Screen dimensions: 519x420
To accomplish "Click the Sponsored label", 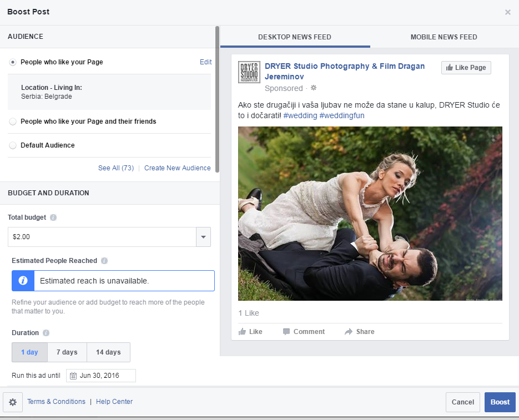I will 284,88.
